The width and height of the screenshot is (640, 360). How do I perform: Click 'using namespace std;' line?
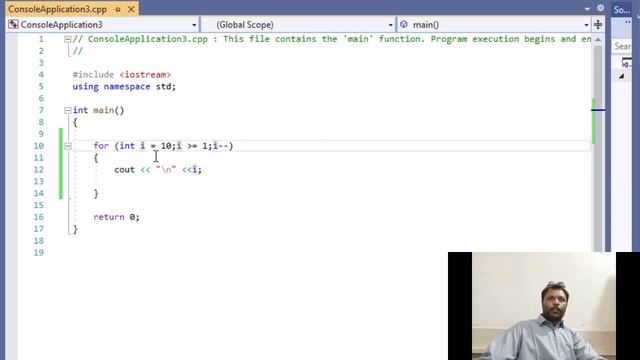[x=124, y=87]
